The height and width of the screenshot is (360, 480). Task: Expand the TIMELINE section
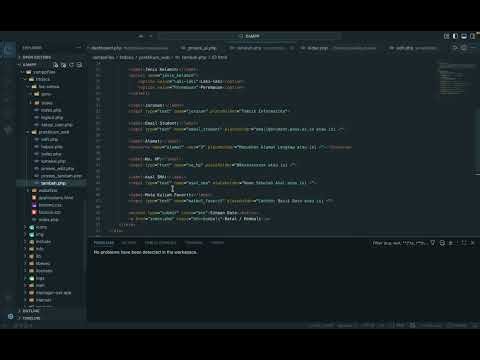coord(52,318)
